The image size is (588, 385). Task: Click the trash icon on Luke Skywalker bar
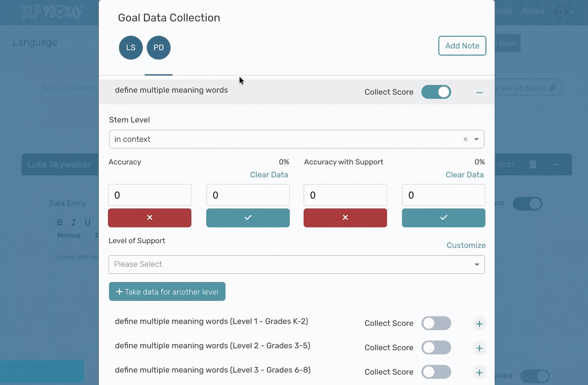(533, 165)
